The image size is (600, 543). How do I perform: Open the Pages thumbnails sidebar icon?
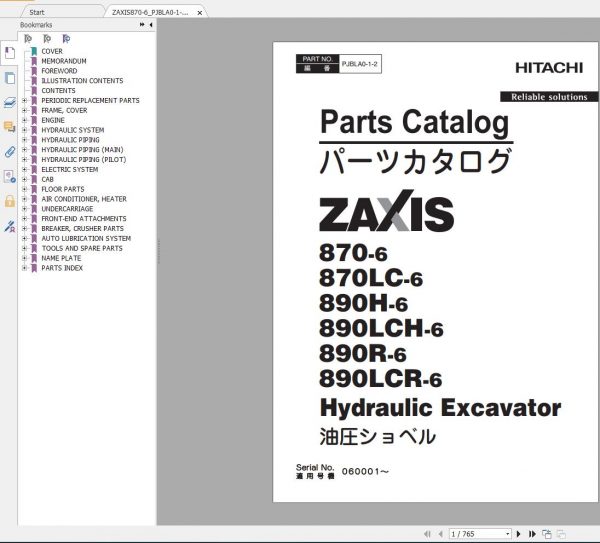click(10, 78)
